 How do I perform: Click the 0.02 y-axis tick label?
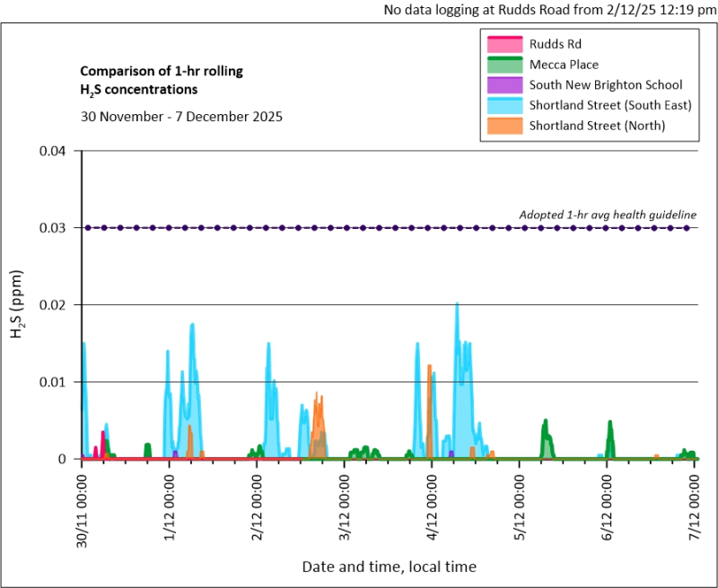[55, 305]
